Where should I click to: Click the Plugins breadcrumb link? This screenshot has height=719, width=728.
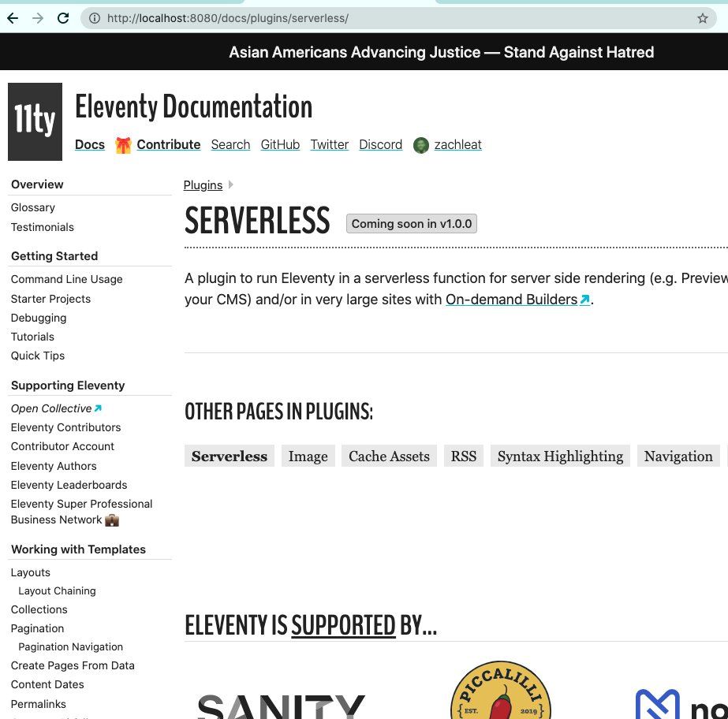click(203, 185)
